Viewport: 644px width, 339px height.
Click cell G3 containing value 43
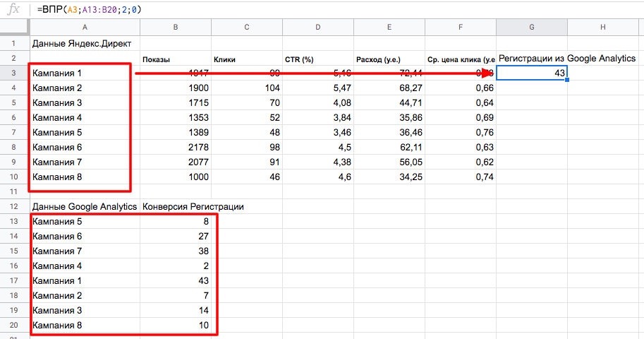click(531, 73)
